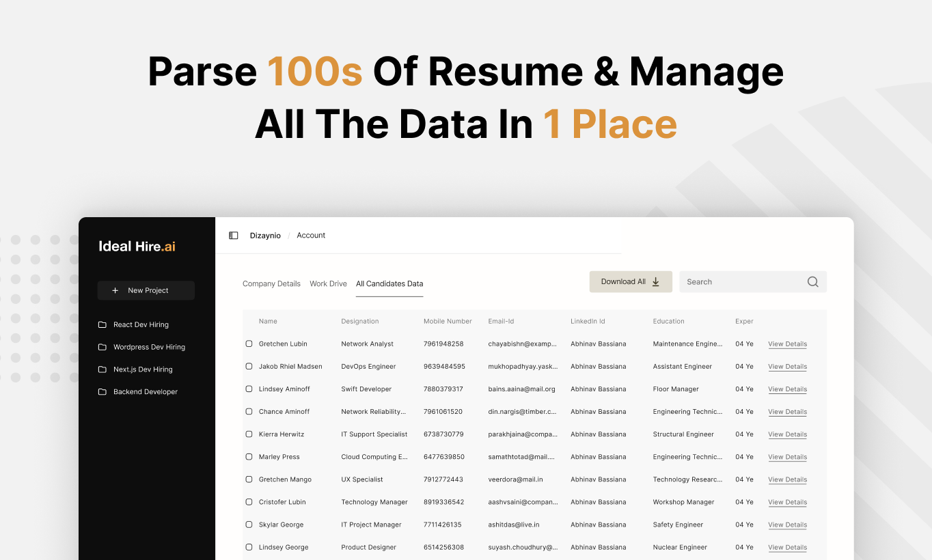Click email bains.aaina@mail.org

point(522,389)
